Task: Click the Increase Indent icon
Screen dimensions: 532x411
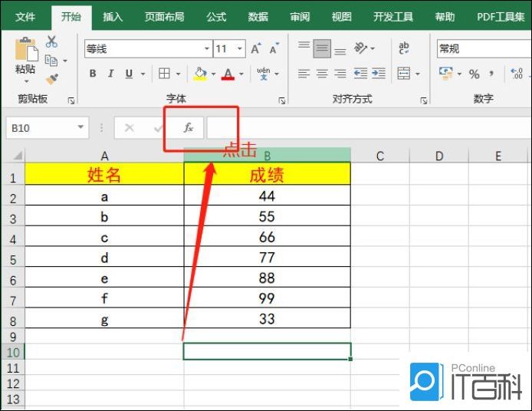Action: 379,74
